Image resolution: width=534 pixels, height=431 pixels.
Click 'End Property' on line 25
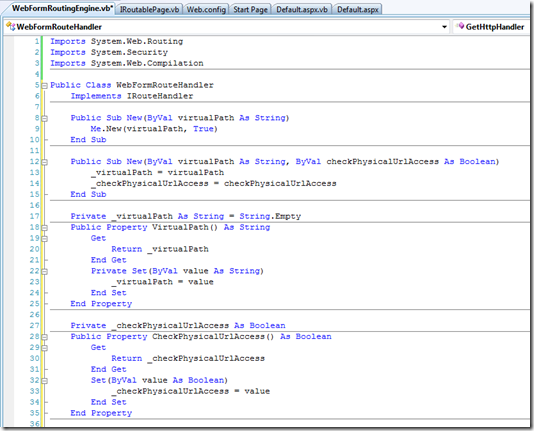click(x=101, y=303)
